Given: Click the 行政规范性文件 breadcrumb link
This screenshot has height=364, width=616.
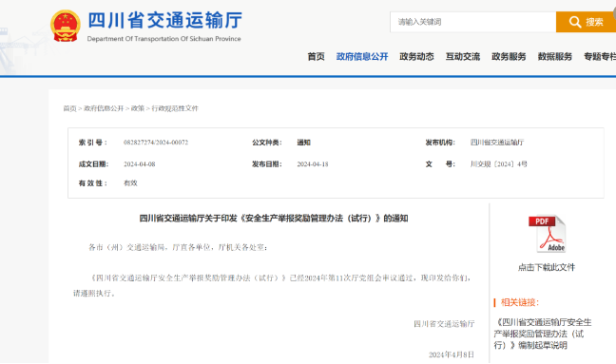Looking at the screenshot, I should tap(175, 108).
